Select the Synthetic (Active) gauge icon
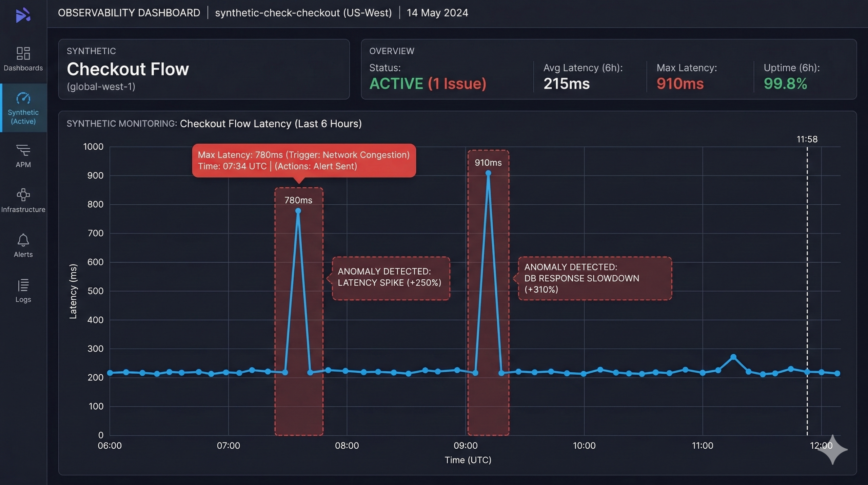868x485 pixels. (x=23, y=98)
